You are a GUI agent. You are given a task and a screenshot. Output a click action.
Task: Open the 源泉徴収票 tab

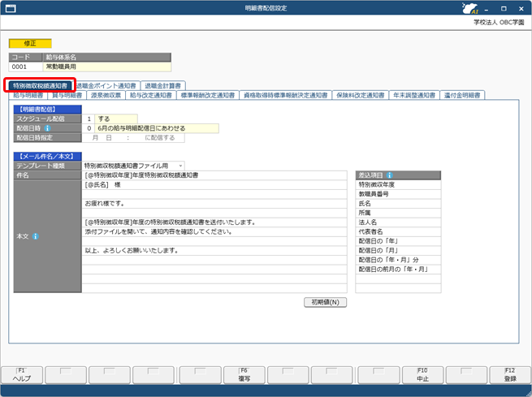coord(106,95)
